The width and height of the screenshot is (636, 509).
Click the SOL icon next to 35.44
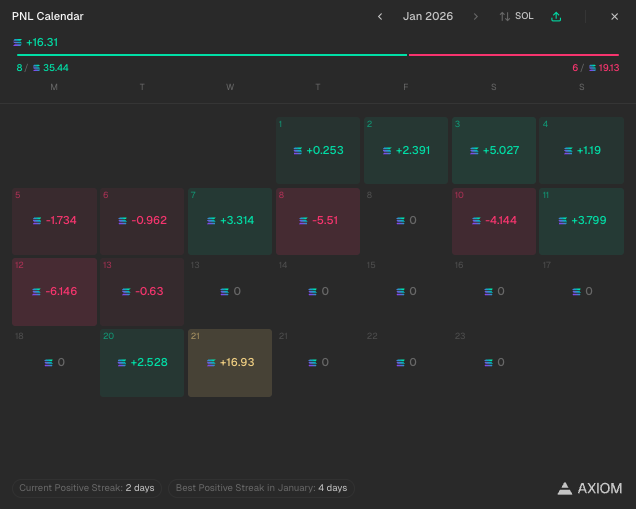37,68
